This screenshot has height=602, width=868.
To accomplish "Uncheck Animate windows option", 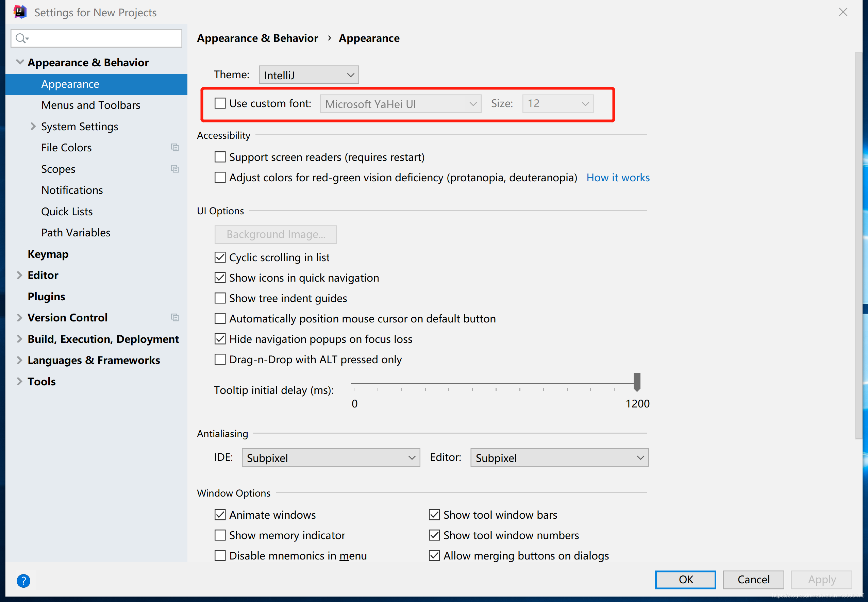I will [x=220, y=514].
